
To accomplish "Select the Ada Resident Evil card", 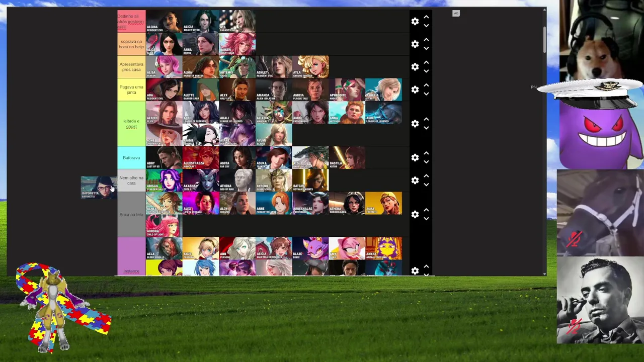I will tap(164, 89).
